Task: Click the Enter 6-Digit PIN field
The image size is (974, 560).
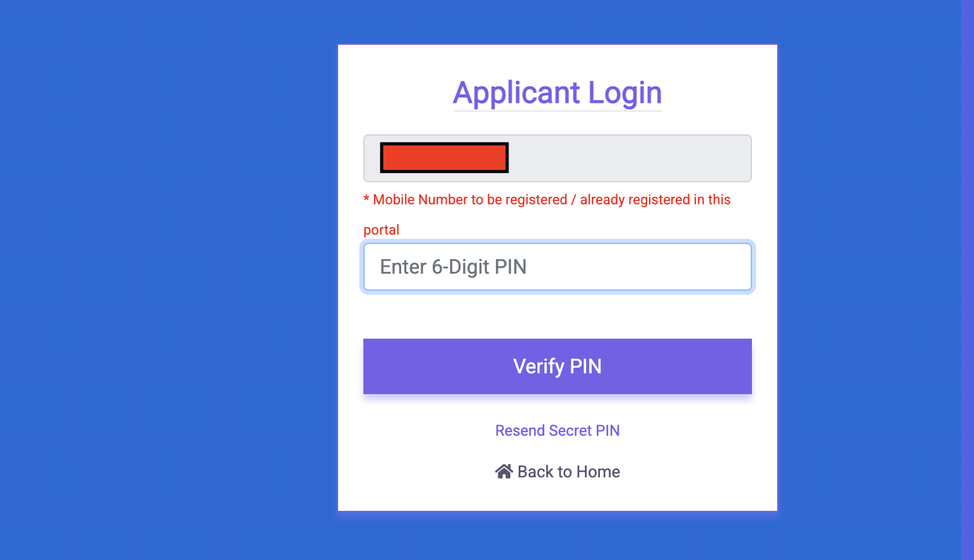Action: pyautogui.click(x=557, y=267)
